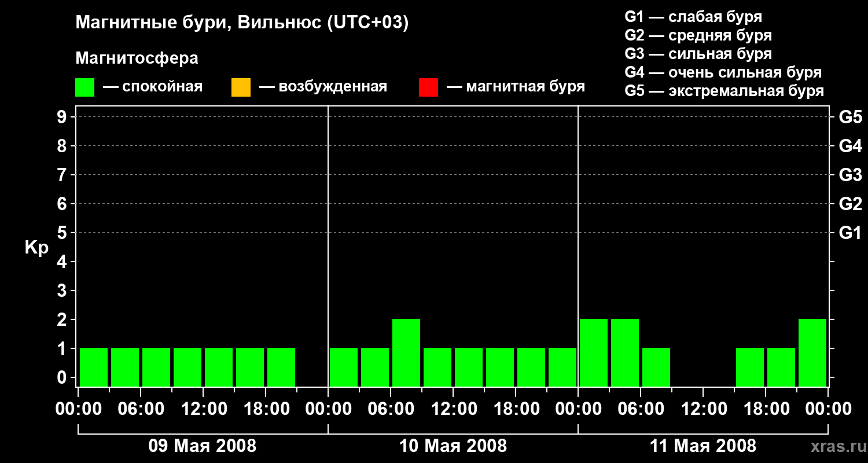Image resolution: width=868 pixels, height=463 pixels.
Task: Click the 'Kp' axis title
Action: pos(36,248)
